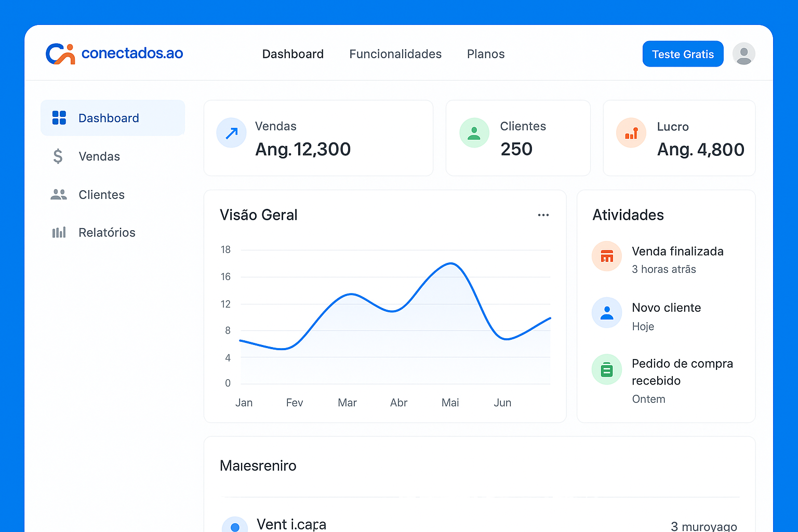The image size is (798, 532).
Task: Click the arrow icon on Vendas card
Action: pyautogui.click(x=232, y=133)
